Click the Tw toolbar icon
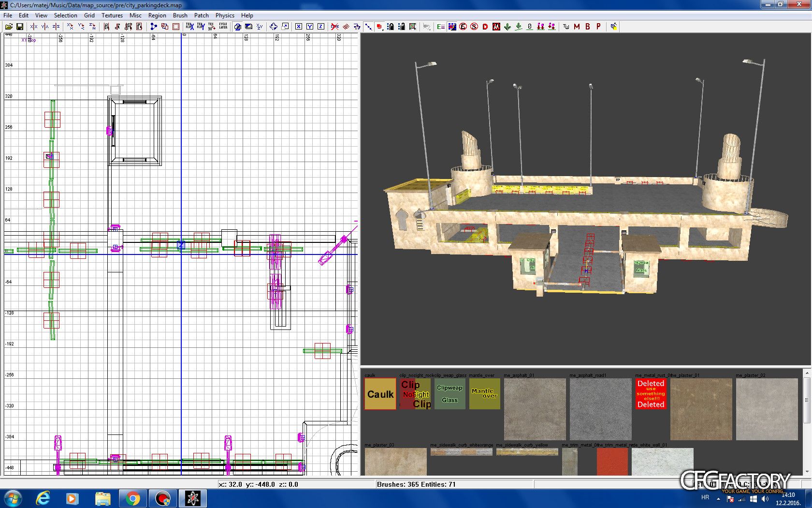812x508 pixels. tap(566, 27)
